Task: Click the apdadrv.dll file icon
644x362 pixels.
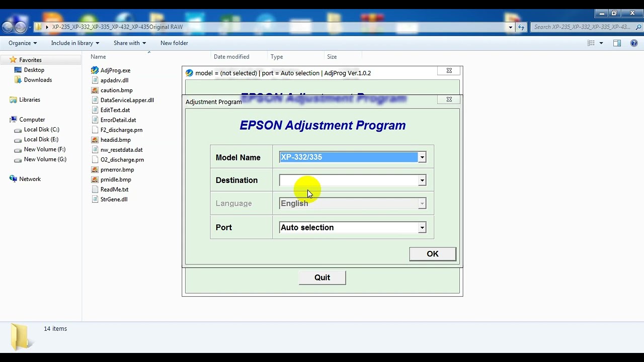Action: tap(95, 80)
